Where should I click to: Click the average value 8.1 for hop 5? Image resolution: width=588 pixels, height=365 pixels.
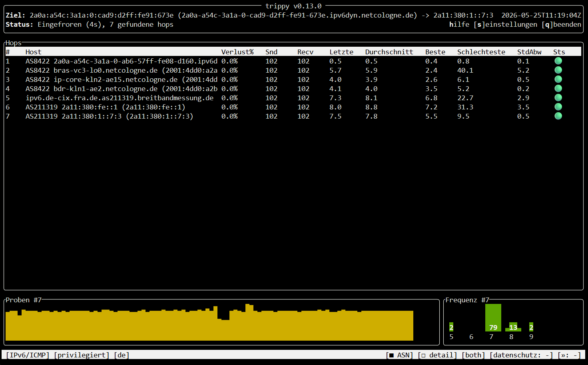pos(371,98)
